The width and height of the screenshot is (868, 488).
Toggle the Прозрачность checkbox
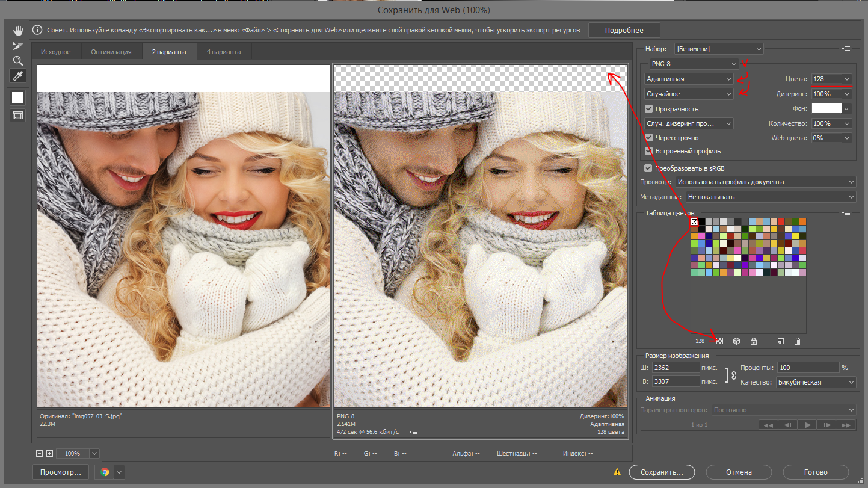648,109
